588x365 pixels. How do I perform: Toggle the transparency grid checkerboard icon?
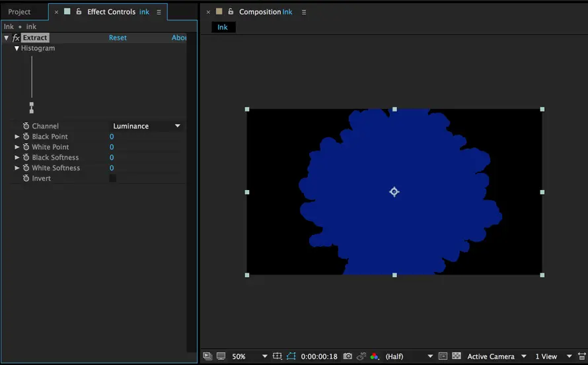[457, 356]
